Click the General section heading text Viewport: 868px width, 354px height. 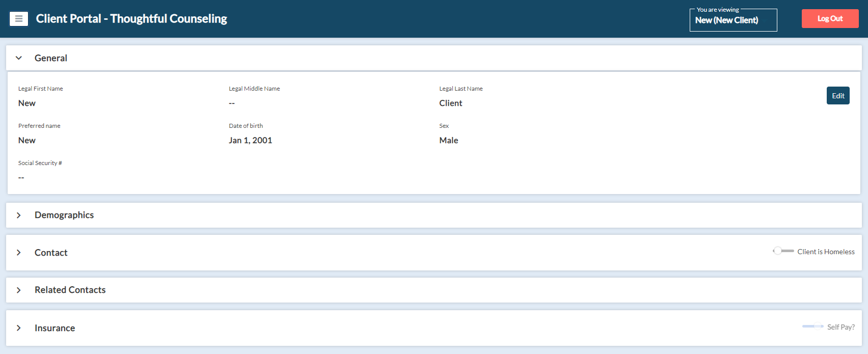coord(51,58)
